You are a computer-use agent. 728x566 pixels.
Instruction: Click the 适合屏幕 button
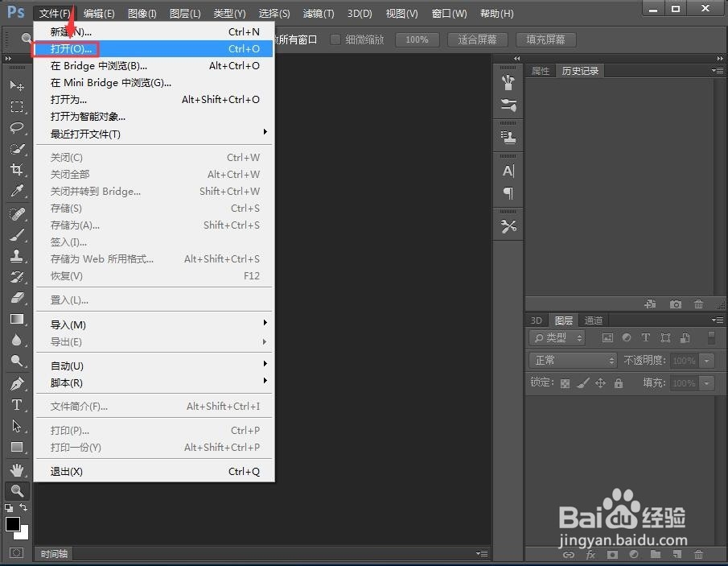coord(477,39)
